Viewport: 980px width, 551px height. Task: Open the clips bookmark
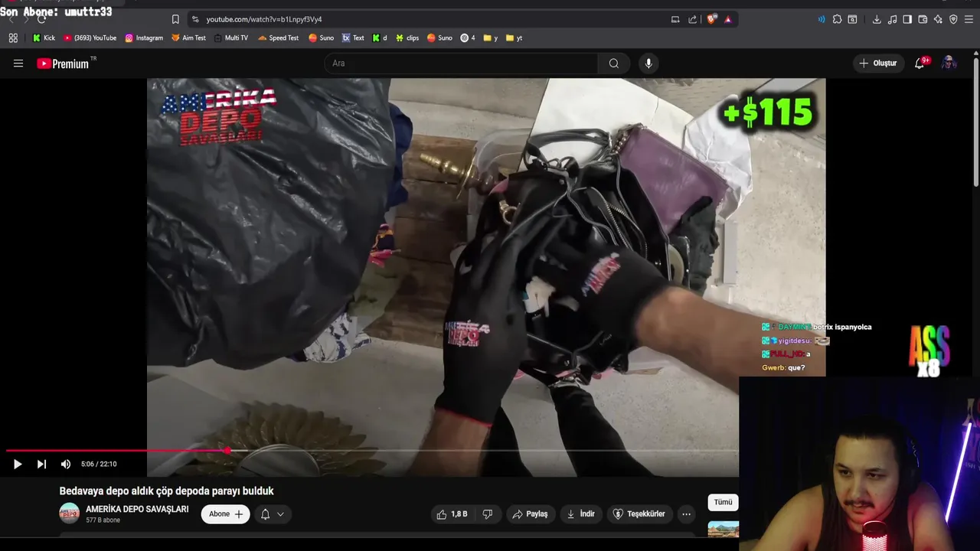tap(407, 37)
